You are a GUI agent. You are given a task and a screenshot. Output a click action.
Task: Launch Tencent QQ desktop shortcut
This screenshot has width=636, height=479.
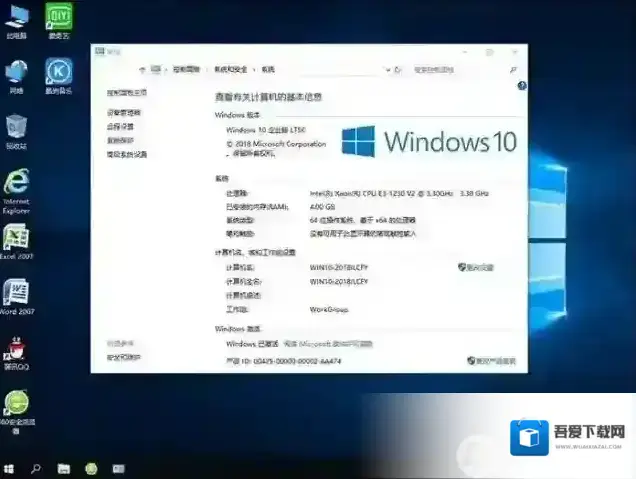(16, 350)
